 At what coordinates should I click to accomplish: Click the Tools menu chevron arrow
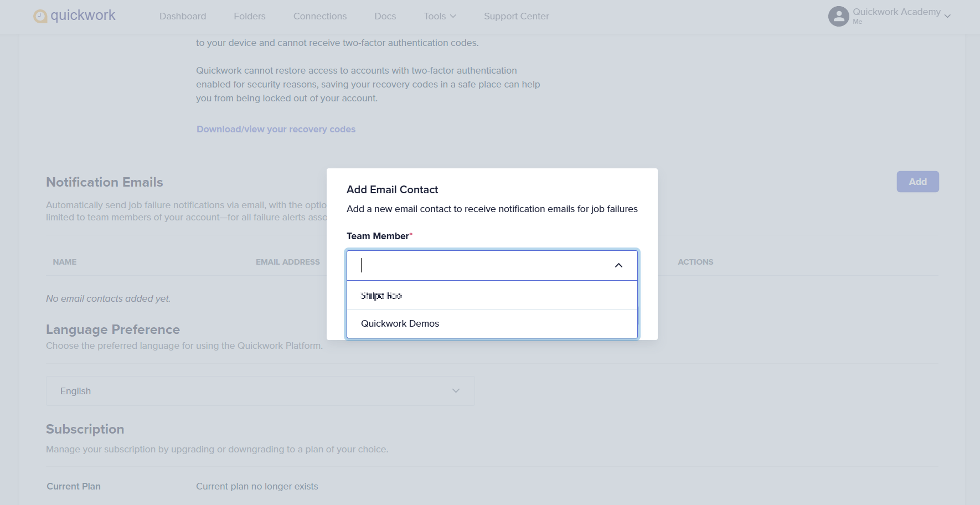[x=453, y=17]
